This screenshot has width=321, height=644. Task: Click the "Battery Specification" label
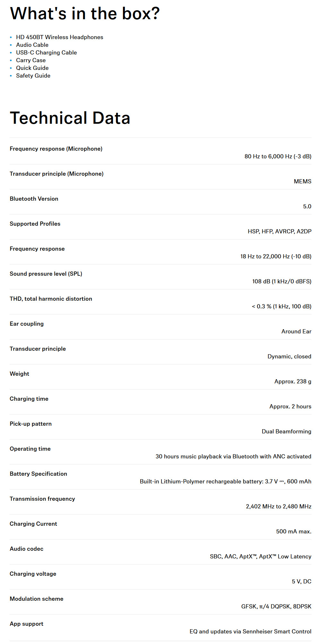(39, 474)
